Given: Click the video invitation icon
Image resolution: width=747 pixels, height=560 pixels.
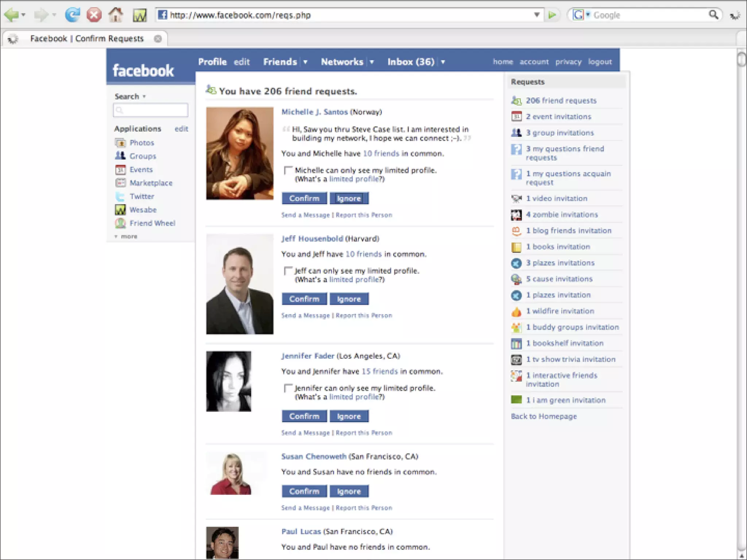Looking at the screenshot, I should [x=516, y=198].
